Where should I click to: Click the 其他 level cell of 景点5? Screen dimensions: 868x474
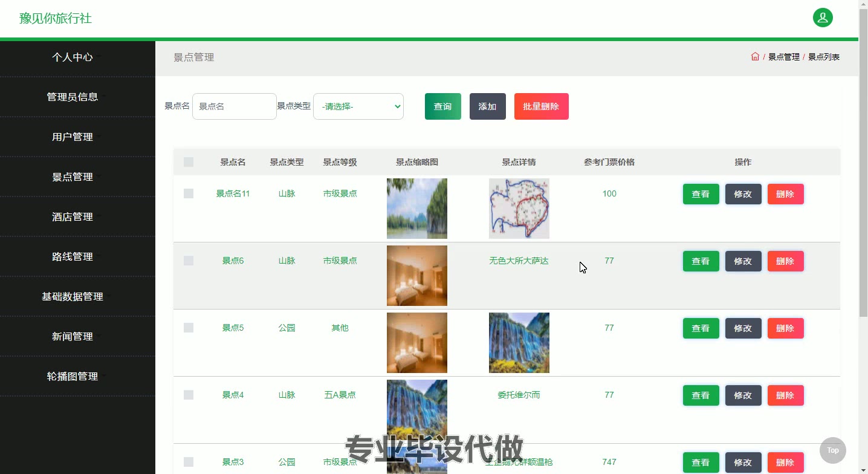click(340, 328)
